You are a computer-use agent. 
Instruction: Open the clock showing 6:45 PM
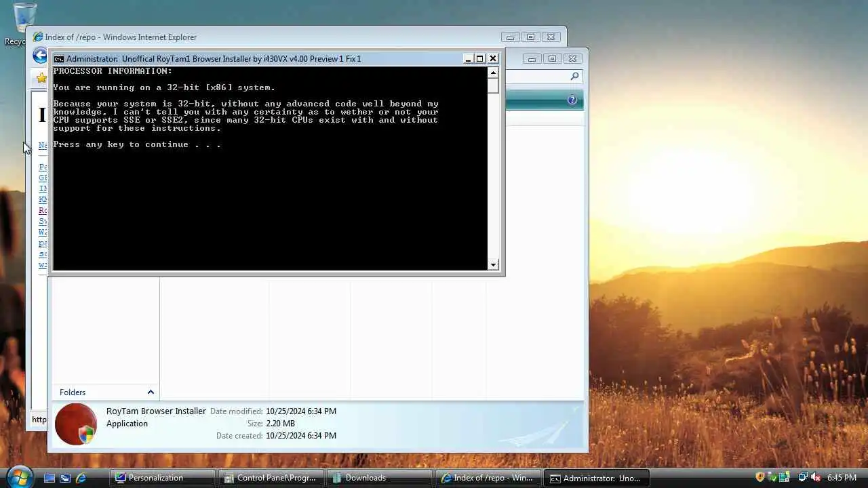point(842,478)
